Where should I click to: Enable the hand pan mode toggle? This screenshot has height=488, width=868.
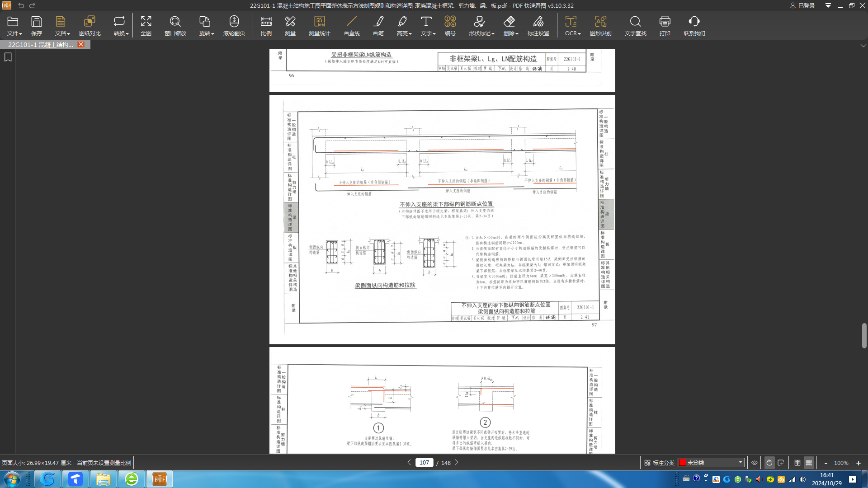click(x=769, y=463)
